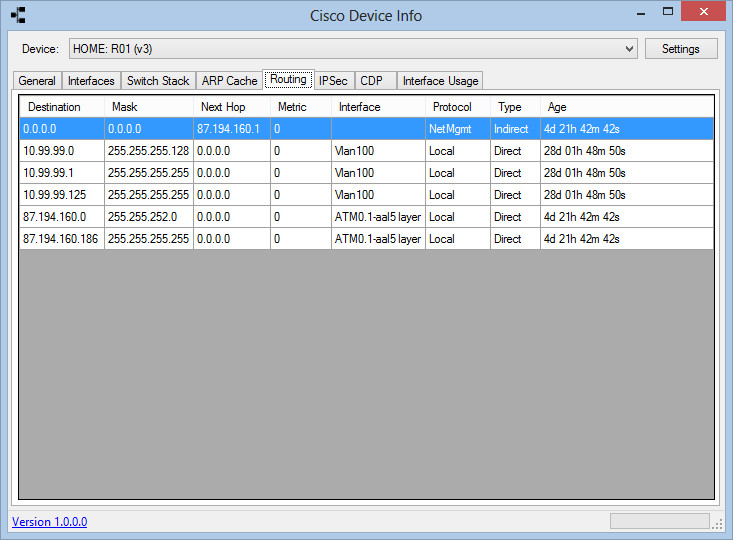Sort by the Age column header
This screenshot has height=540, width=733.
coord(627,107)
